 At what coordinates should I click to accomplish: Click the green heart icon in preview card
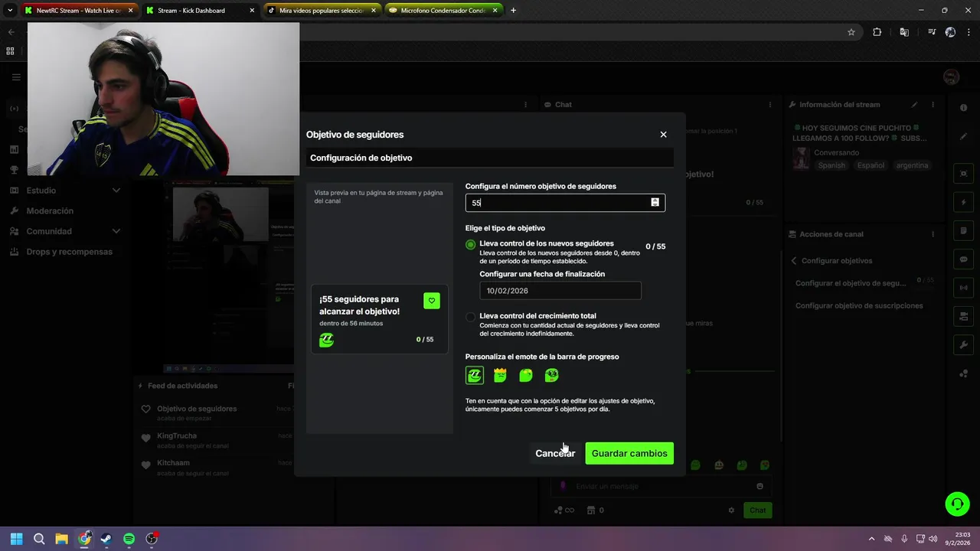pos(432,301)
